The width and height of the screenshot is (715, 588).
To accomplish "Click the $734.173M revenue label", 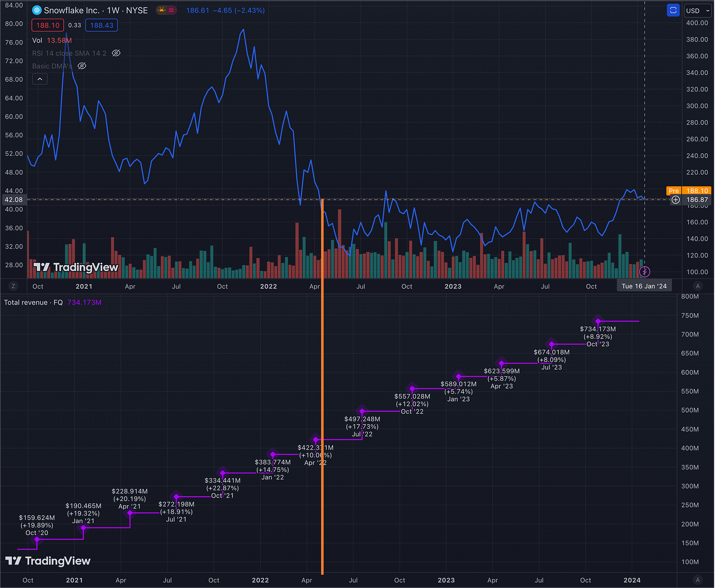I will (x=598, y=329).
